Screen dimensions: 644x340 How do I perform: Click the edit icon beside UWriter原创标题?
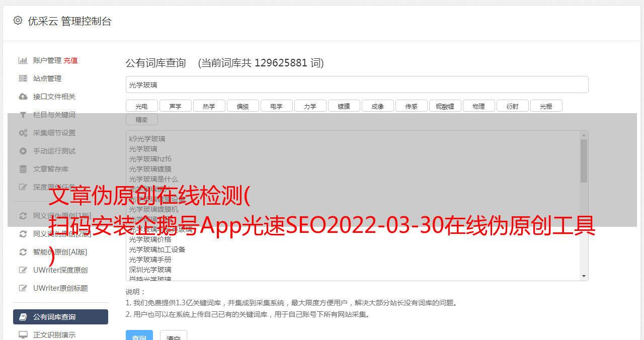click(23, 288)
